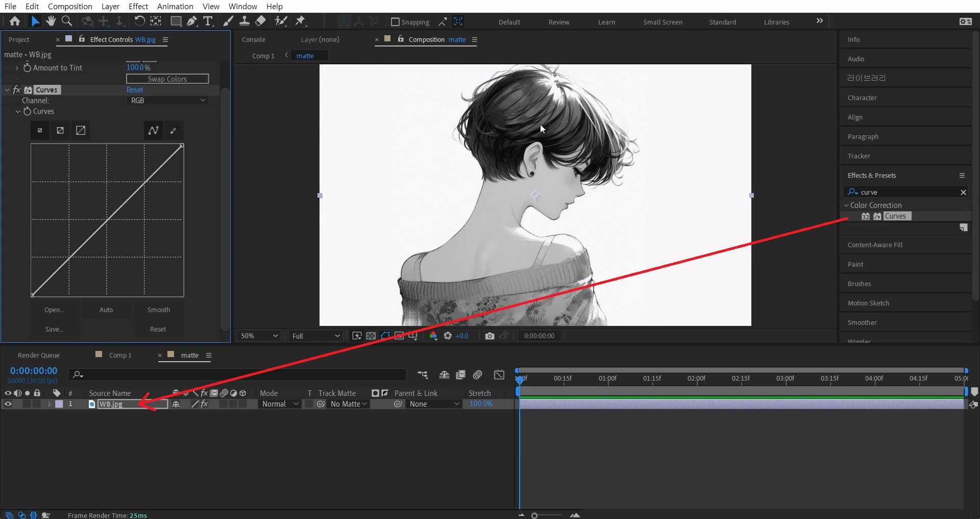Select the Zoom magnifier tool
980x519 pixels.
click(66, 21)
